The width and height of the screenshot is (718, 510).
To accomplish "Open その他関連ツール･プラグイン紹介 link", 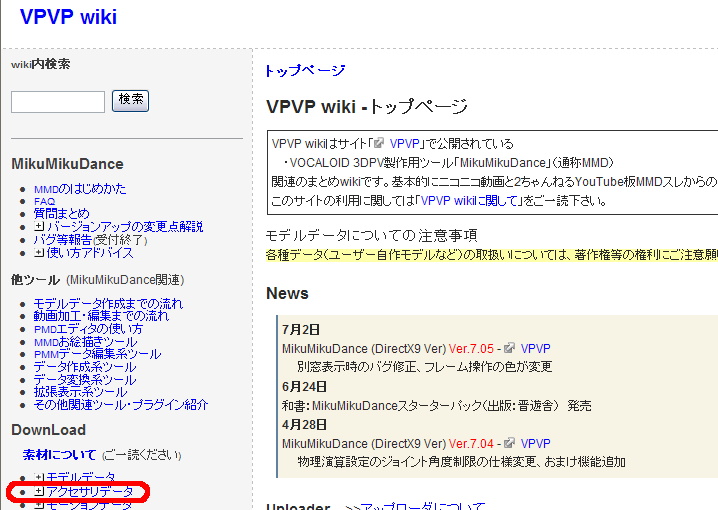I will 121,405.
